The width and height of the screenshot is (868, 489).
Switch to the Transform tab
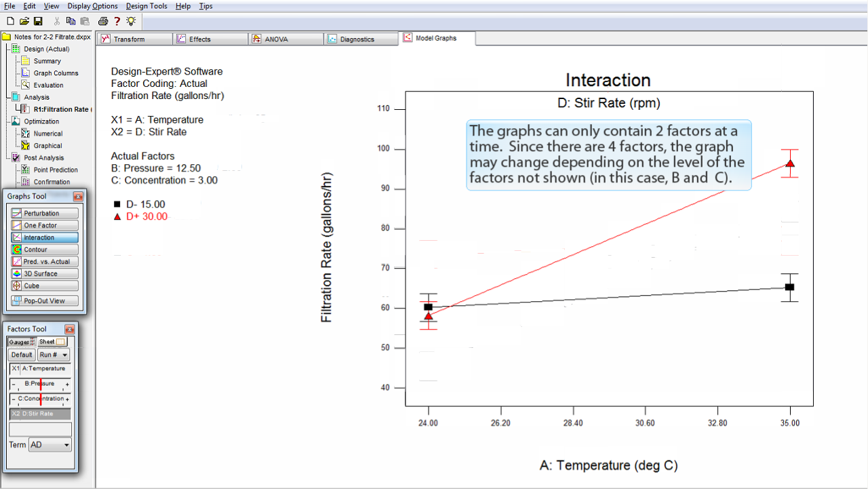tap(134, 39)
